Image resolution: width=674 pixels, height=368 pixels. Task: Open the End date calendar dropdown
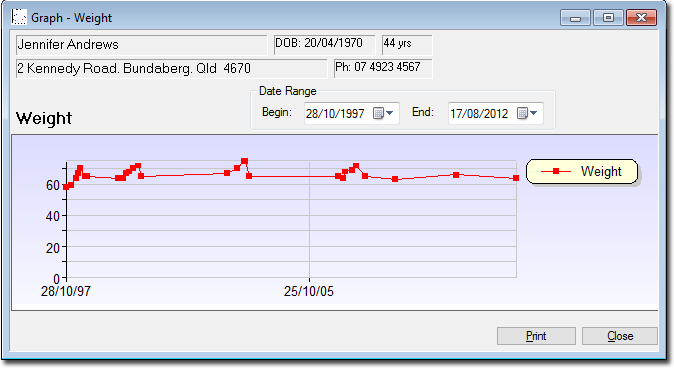coord(533,113)
